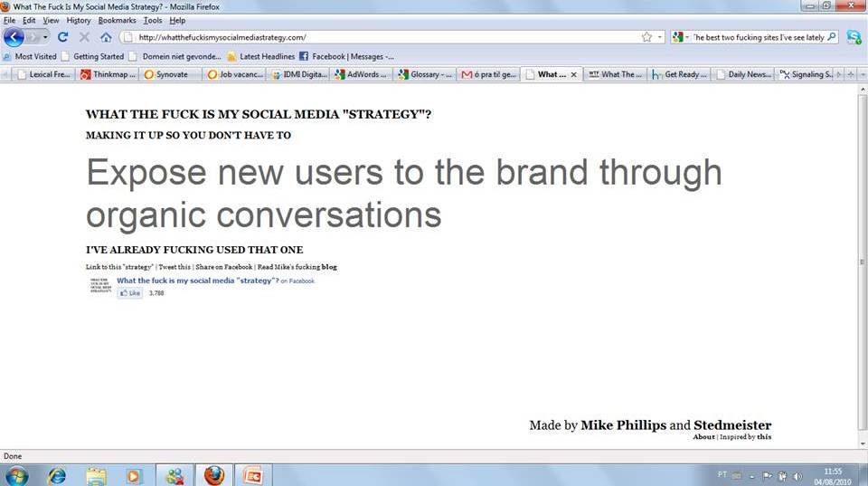This screenshot has height=486, width=868.
Task: Click the Skype toolbar icon
Action: [x=854, y=37]
